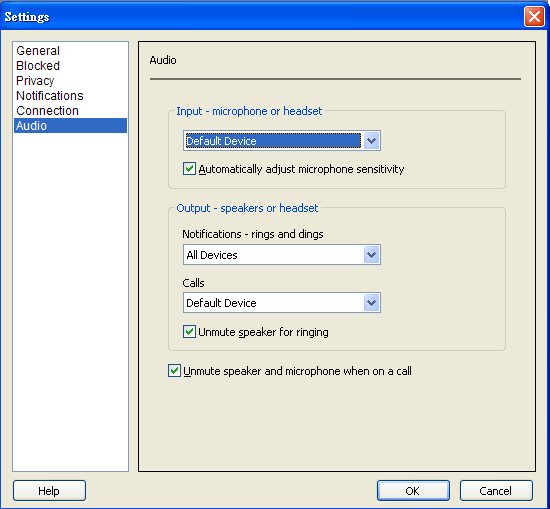Expand the Calls device dropdown arrow
550x509 pixels.
pos(371,303)
